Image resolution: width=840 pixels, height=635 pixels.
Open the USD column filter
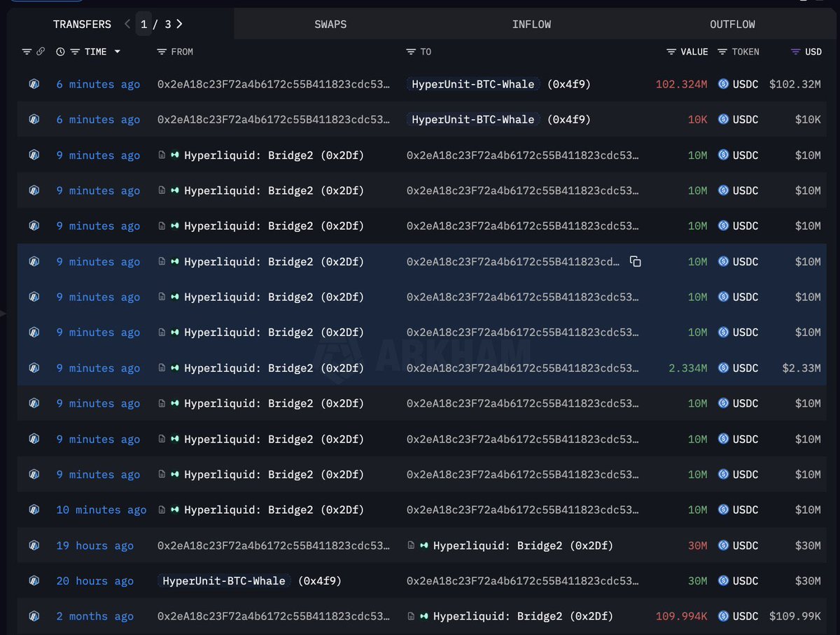[x=795, y=52]
